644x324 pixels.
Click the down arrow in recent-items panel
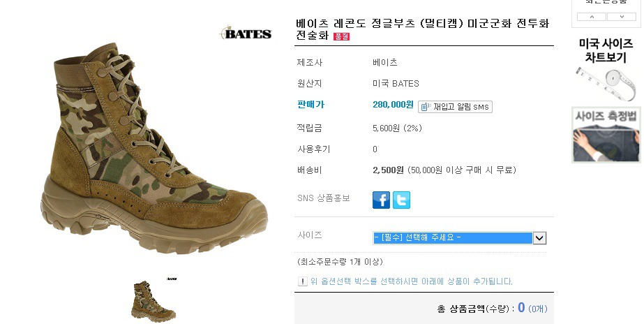coord(622,17)
